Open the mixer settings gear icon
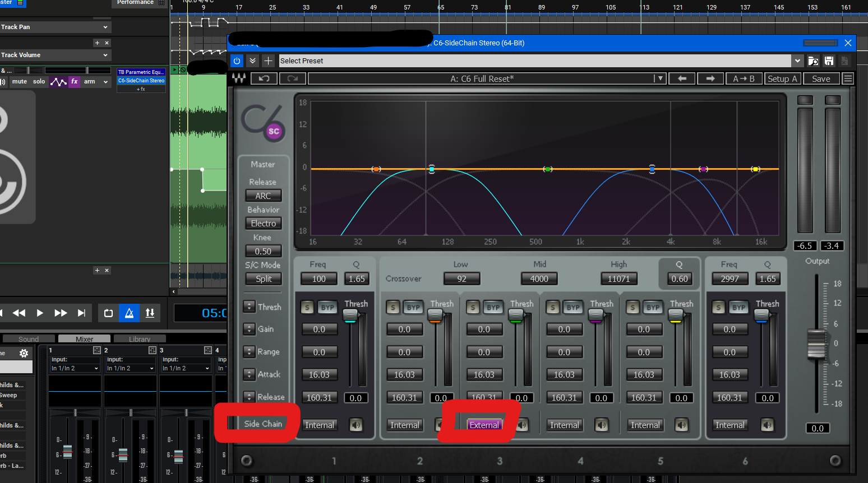This screenshot has width=868, height=483. click(24, 353)
